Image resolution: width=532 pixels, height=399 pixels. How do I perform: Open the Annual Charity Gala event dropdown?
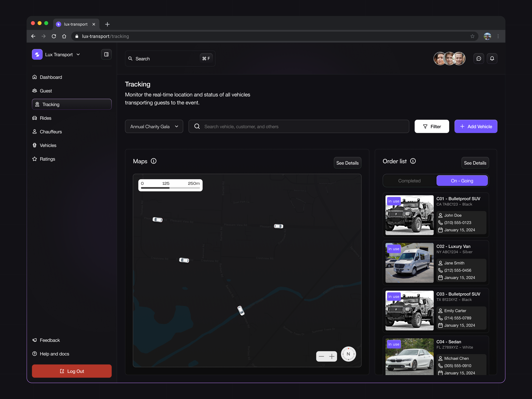(154, 126)
